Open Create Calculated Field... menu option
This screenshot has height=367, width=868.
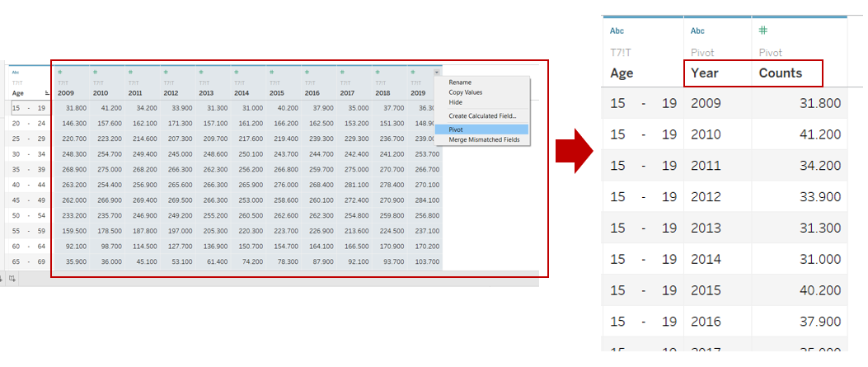point(481,115)
